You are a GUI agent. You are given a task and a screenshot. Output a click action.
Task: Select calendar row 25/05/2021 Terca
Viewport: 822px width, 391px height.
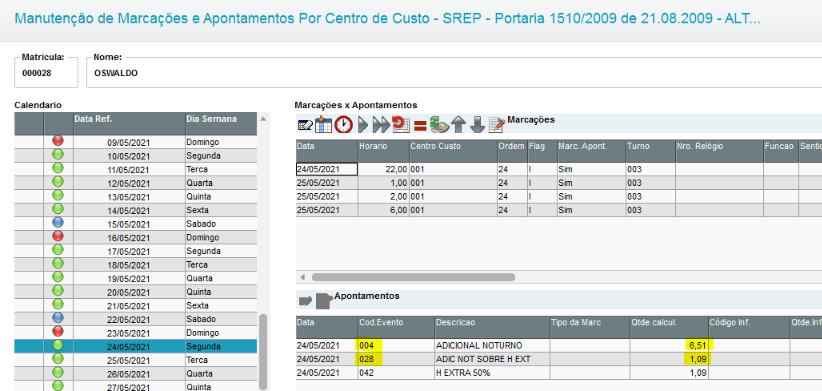click(136, 360)
